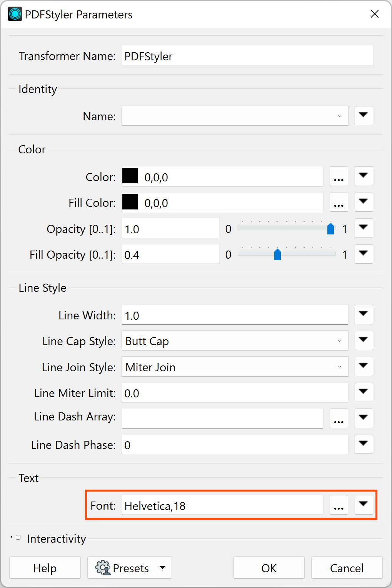Screen dimensions: 392x588
Task: Open the Identity Name combo box
Action: click(235, 116)
